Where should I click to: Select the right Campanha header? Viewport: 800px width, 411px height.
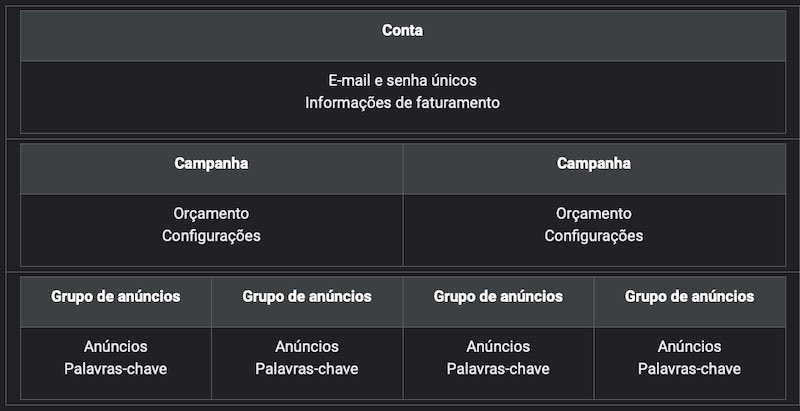click(x=594, y=169)
